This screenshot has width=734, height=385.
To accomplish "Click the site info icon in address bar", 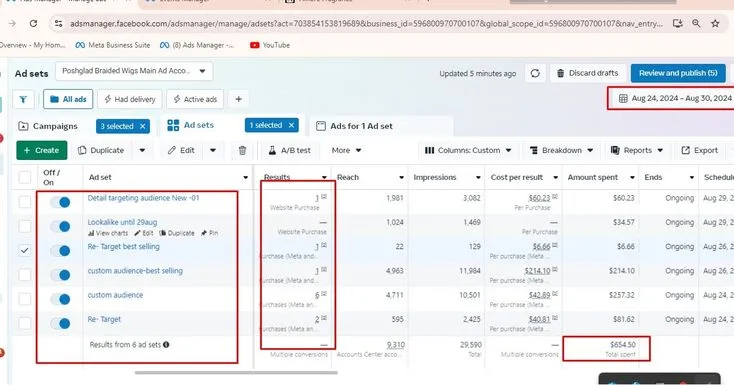I will click(58, 23).
